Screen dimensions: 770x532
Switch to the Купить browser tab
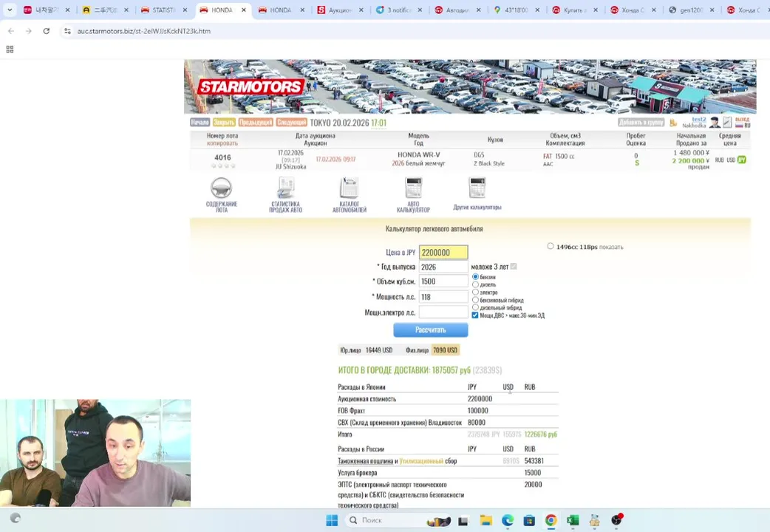pos(573,10)
